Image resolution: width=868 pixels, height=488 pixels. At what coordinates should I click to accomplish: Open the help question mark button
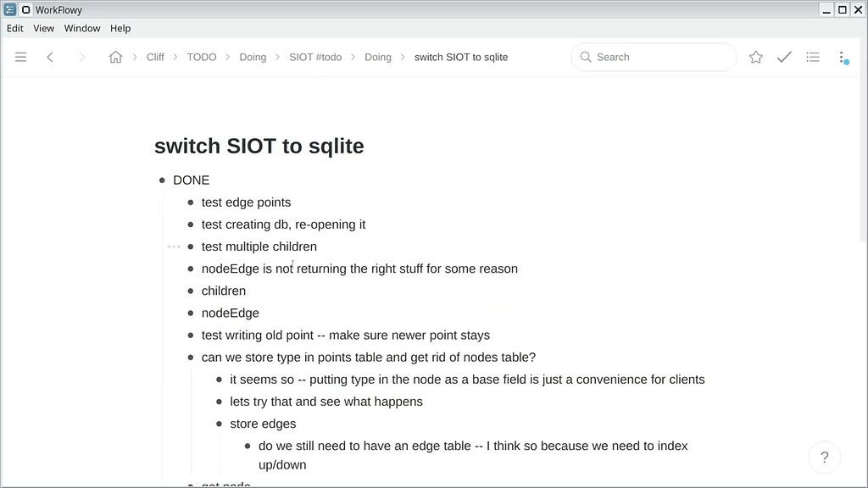click(x=824, y=457)
